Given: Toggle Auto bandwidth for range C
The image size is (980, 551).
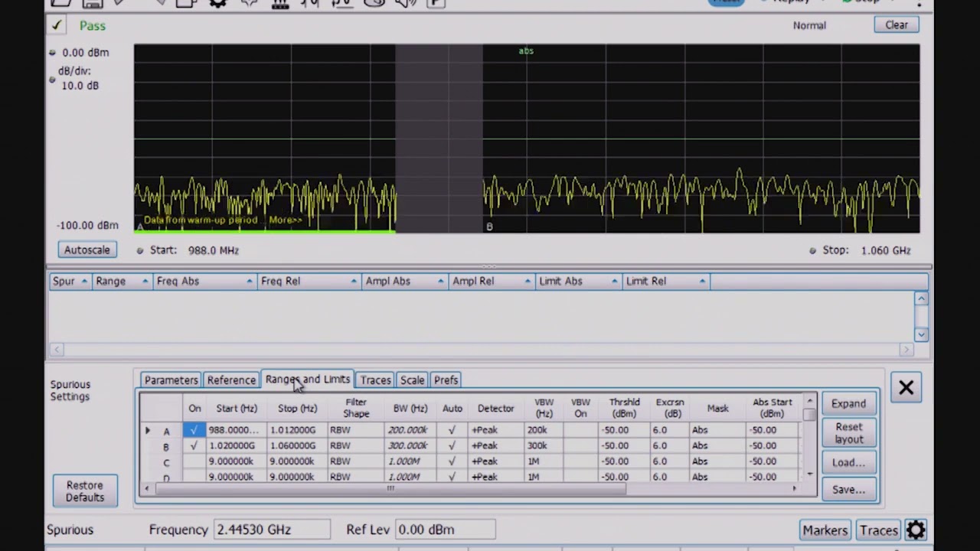Looking at the screenshot, I should 452,461.
